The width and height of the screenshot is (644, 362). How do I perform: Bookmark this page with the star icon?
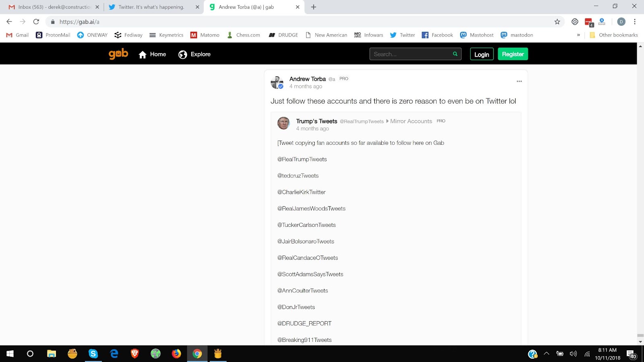tap(557, 22)
